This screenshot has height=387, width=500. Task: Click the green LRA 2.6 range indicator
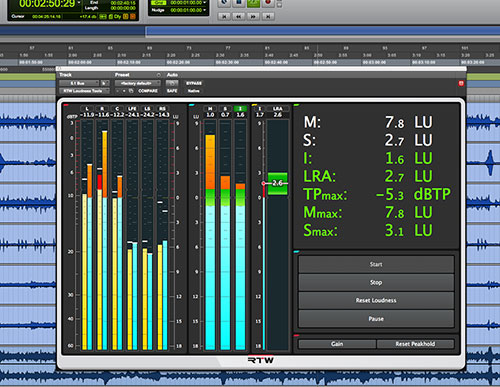tap(277, 184)
